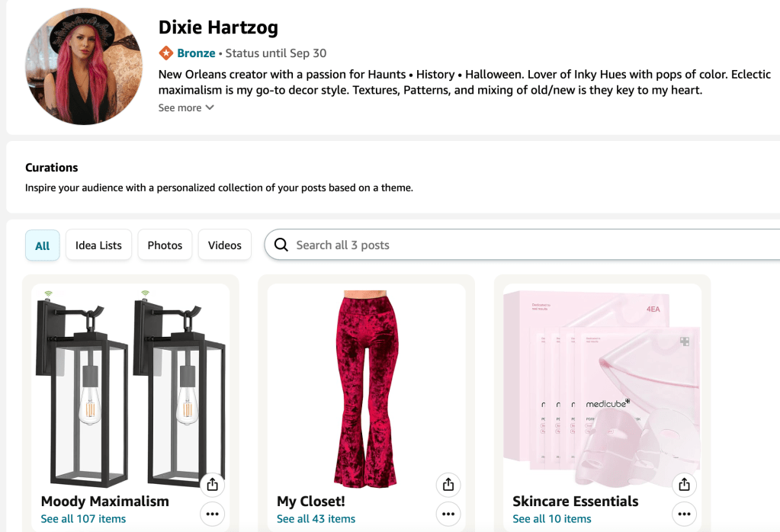Screen dimensions: 780x532
Task: Click Dixie Hartzog's profile picture
Action: point(84,67)
